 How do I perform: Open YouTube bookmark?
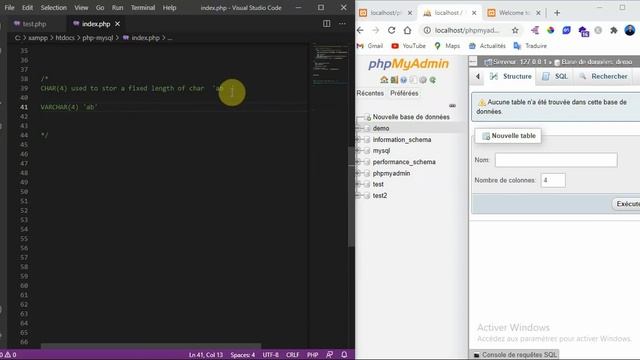pos(409,46)
